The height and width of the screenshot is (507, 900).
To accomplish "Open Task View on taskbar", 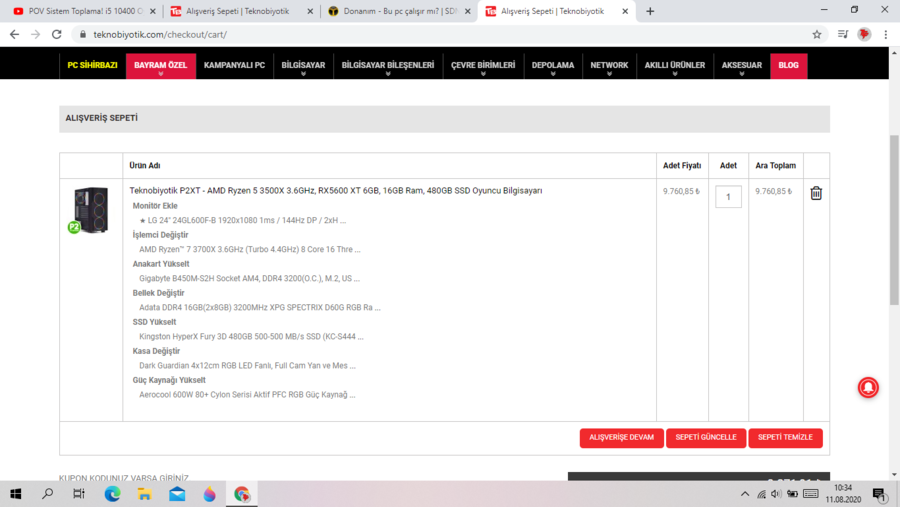I will (79, 494).
